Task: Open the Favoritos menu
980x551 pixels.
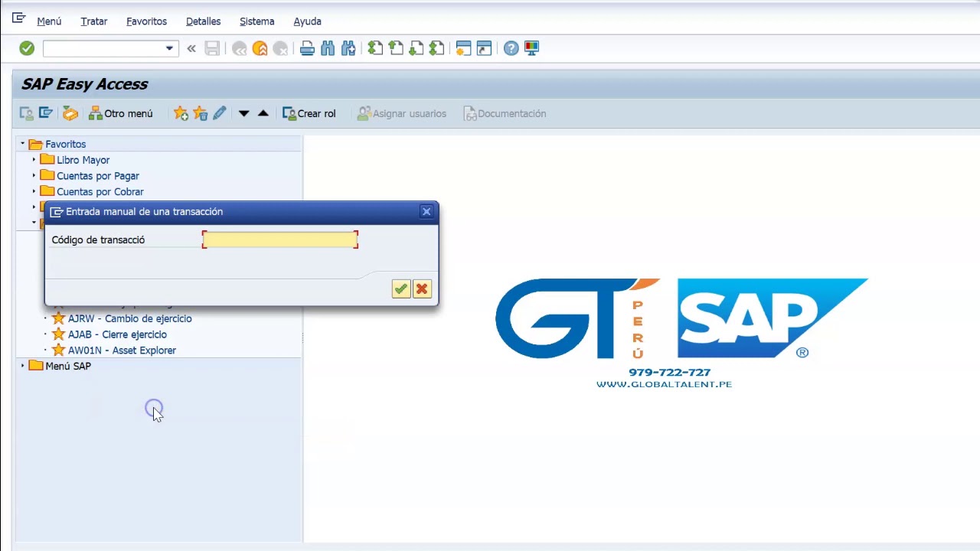Action: point(146,21)
